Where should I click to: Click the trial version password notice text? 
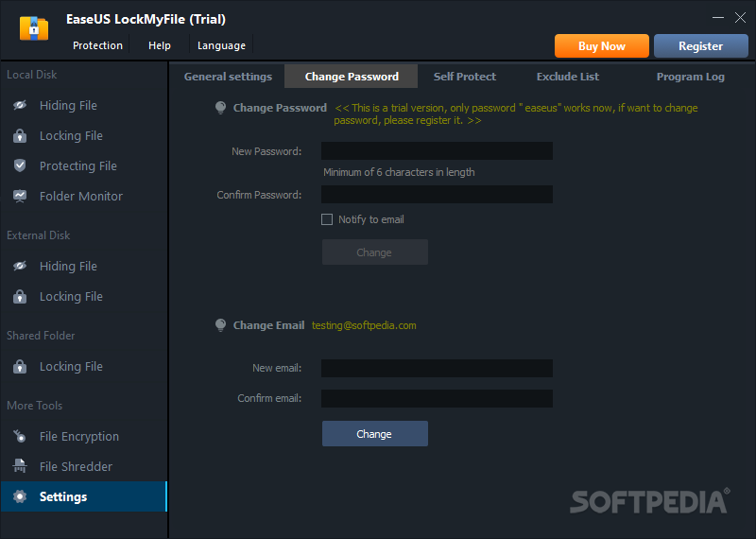[515, 113]
